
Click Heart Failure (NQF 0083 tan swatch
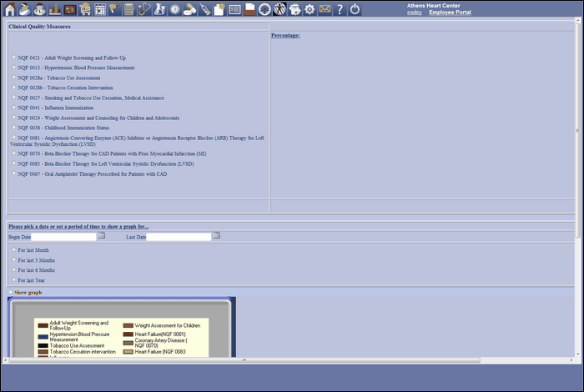(128, 352)
